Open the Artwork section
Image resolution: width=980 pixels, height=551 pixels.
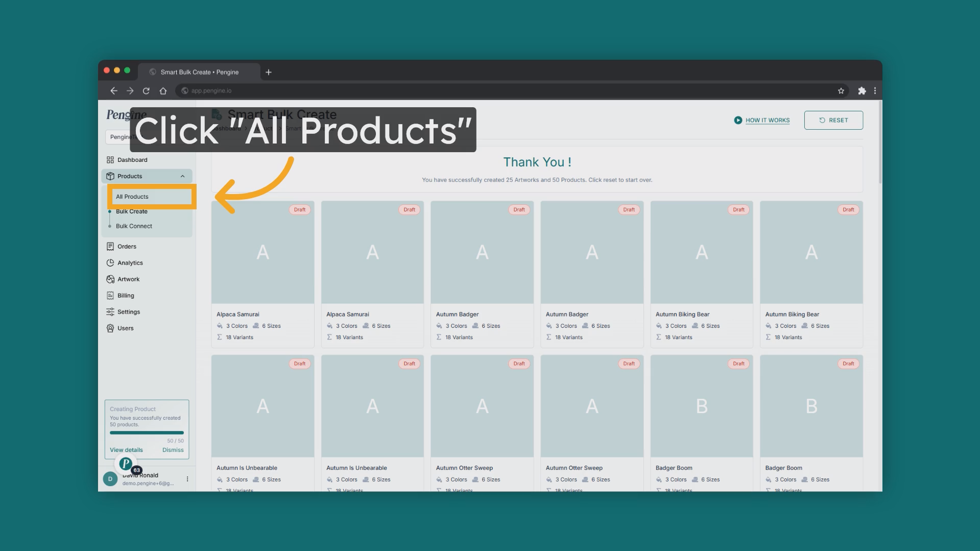(128, 279)
